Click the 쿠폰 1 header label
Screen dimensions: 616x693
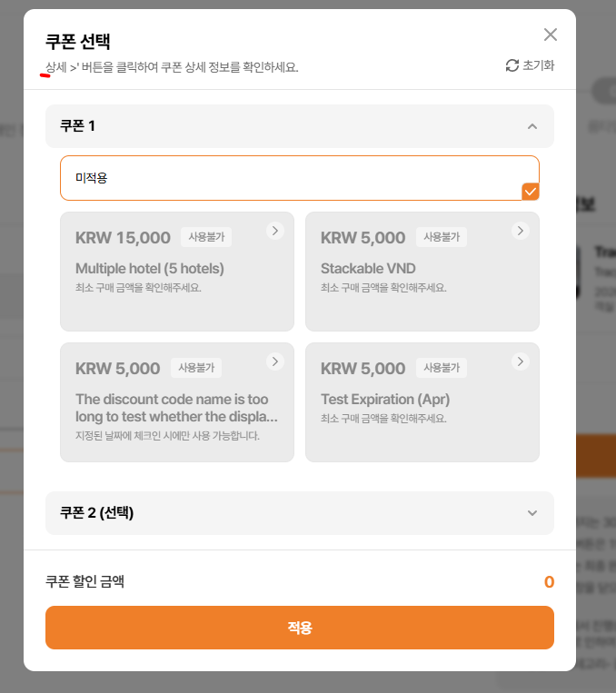pos(78,126)
